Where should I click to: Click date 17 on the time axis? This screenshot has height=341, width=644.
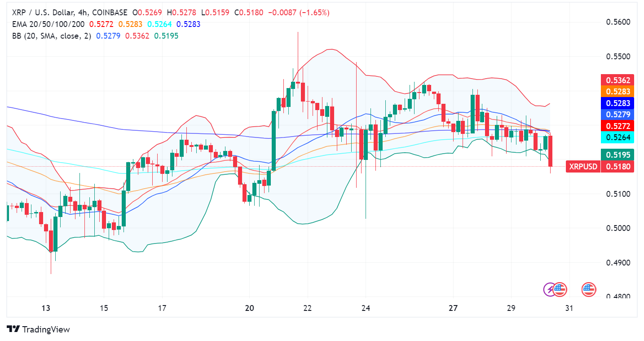coord(162,308)
